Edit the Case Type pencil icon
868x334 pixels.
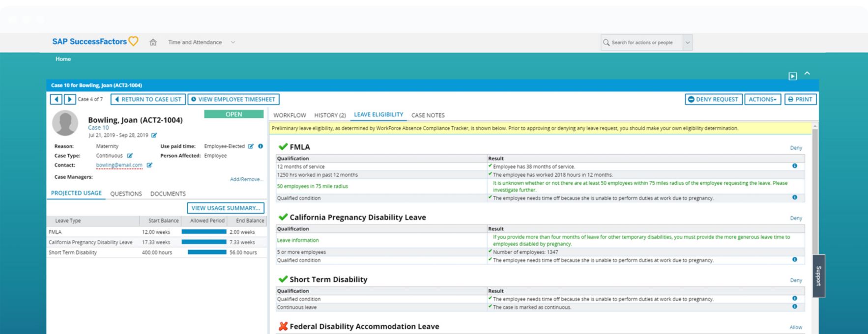coord(130,156)
